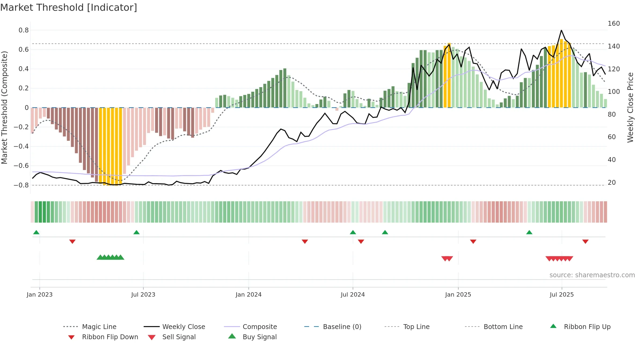The image size is (644, 362).
Task: Click the '20' right axis tick label
Action: click(612, 183)
